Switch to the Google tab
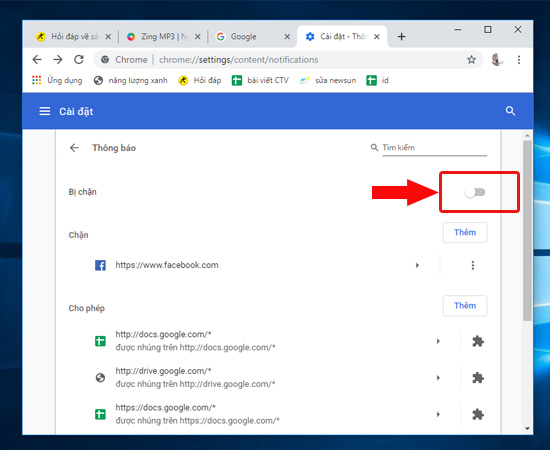 click(252, 36)
